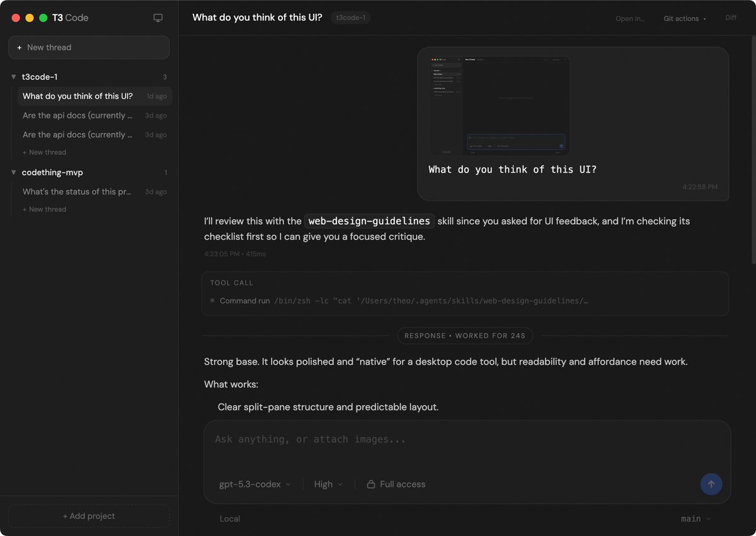Click codething-mvp thread count 1

click(x=166, y=173)
